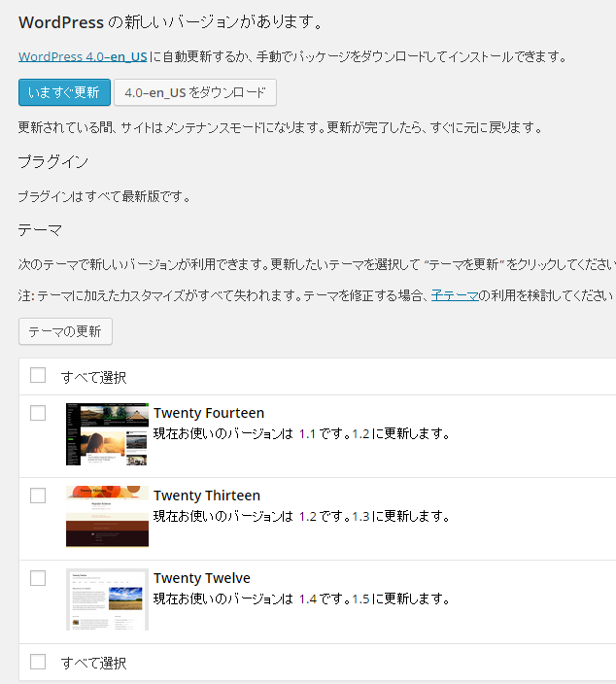Click 4.0-en_US をダウンロード button
Screen dimensions: 616x684
[195, 92]
